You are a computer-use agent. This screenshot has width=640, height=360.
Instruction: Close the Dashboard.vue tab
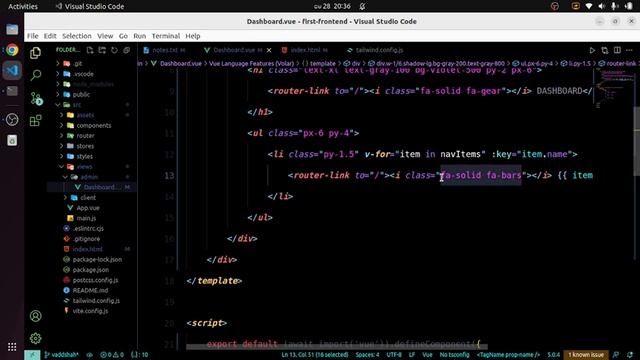tap(269, 50)
